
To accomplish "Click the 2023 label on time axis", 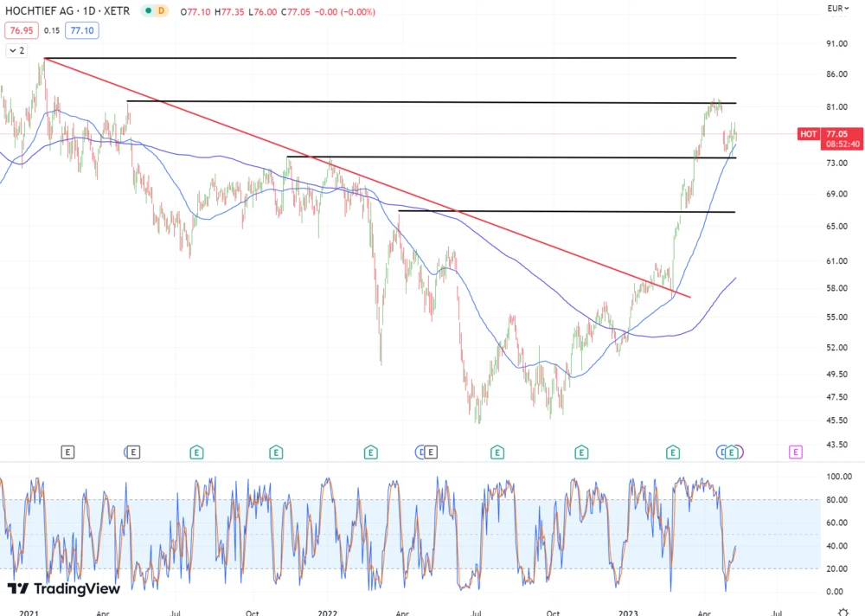I will click(x=628, y=611).
